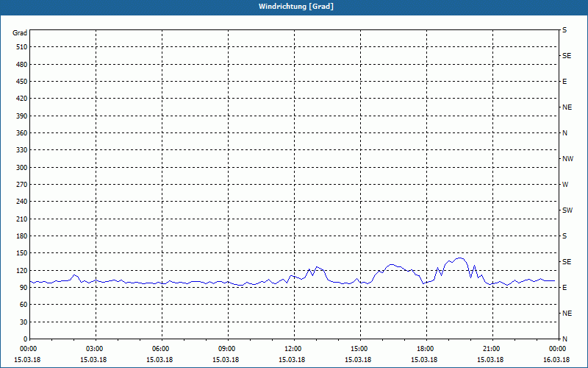
Task: Click the SW compass label
Action: (x=567, y=210)
